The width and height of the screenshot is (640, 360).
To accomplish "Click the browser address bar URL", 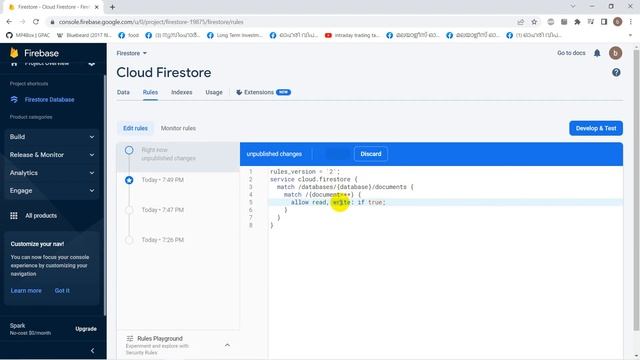I will click(151, 22).
